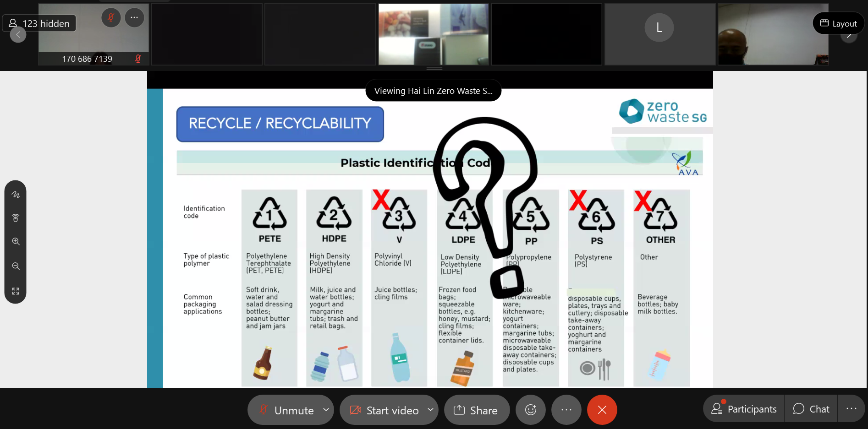Toggle the Participants panel

(744, 409)
